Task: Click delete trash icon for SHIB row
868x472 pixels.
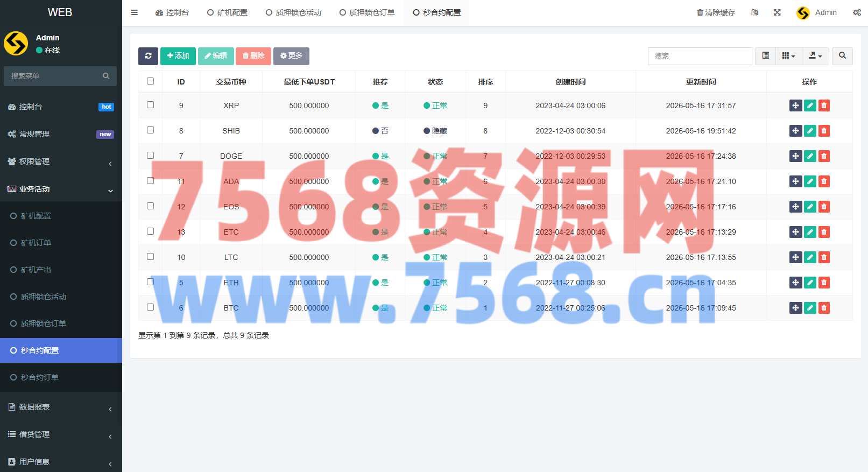Action: [x=824, y=131]
